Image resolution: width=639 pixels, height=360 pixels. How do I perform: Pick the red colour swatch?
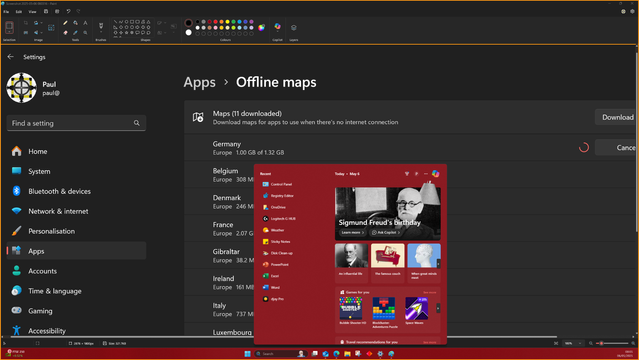[216, 22]
